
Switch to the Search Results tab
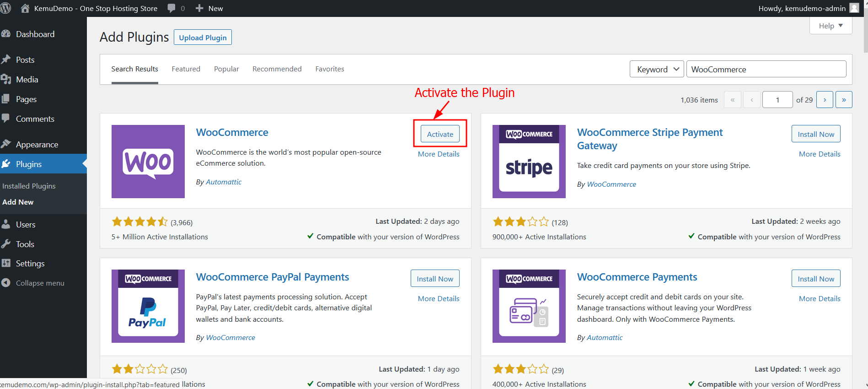pos(134,69)
